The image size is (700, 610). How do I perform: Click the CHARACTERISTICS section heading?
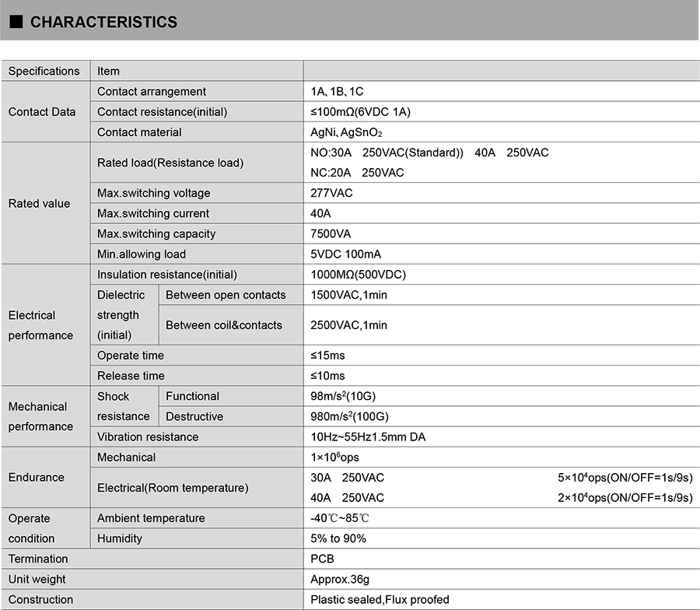(x=103, y=23)
